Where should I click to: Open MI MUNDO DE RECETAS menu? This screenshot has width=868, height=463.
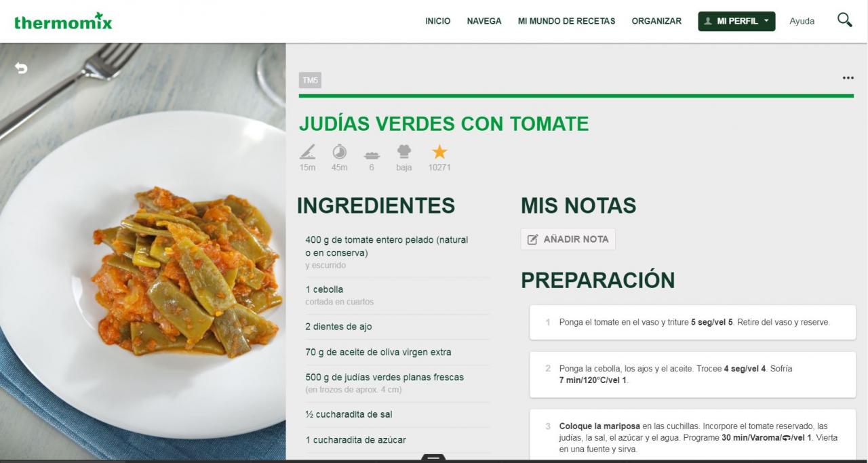click(566, 21)
